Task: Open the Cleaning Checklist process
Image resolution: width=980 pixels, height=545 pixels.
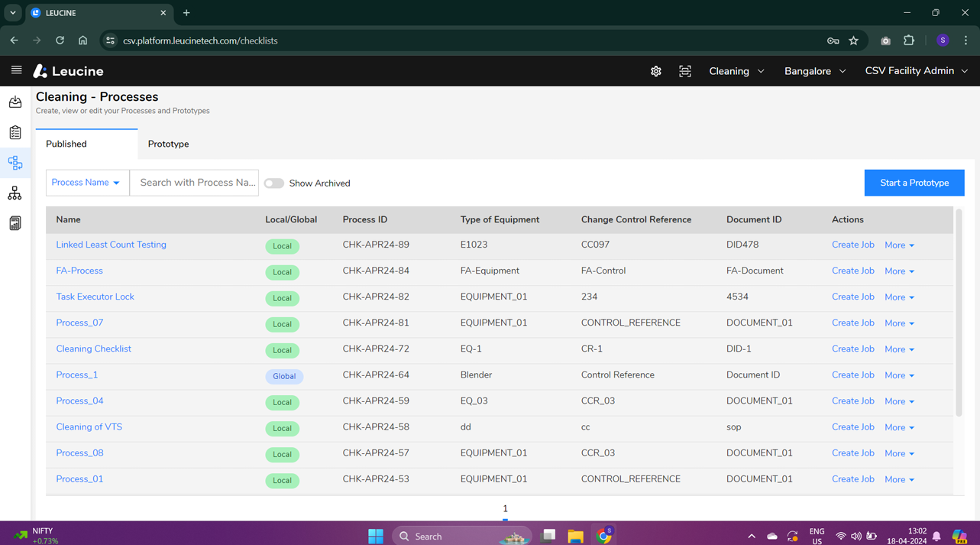Action: [x=93, y=349]
